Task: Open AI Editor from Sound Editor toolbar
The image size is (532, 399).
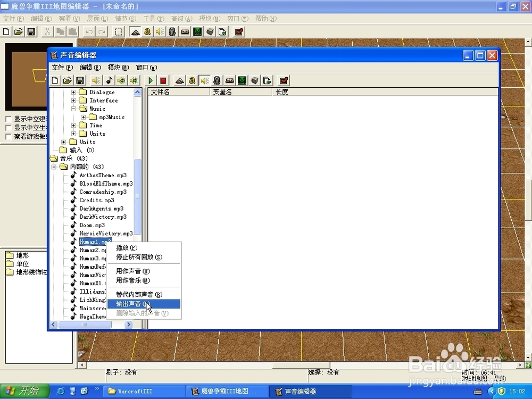Action: point(242,80)
